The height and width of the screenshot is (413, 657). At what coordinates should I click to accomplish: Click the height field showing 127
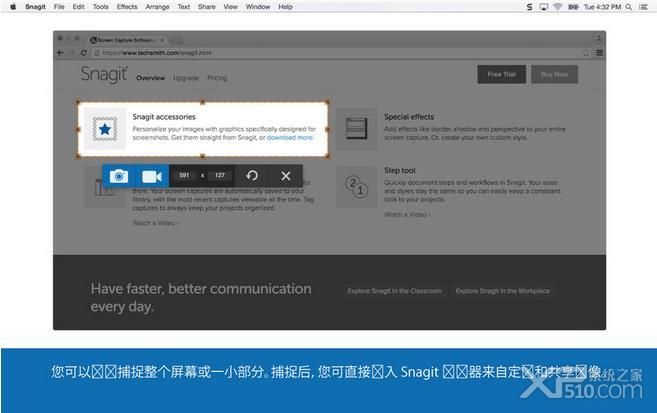tap(220, 176)
